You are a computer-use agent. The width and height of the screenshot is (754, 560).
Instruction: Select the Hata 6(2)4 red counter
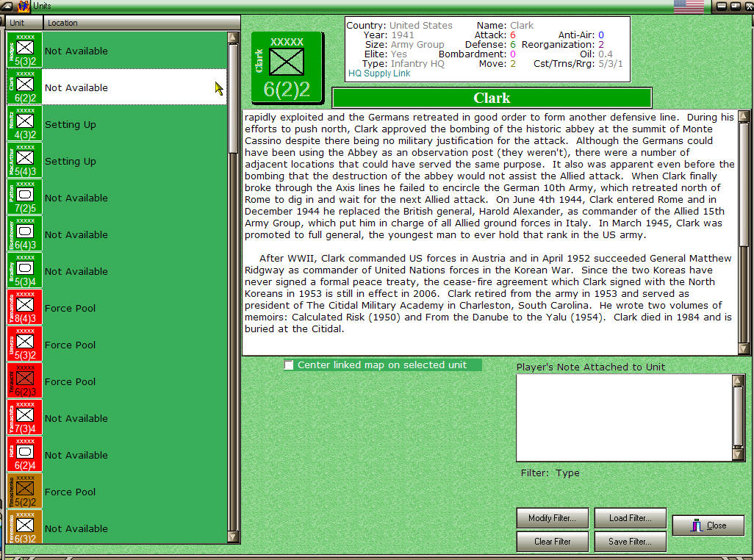(x=24, y=454)
